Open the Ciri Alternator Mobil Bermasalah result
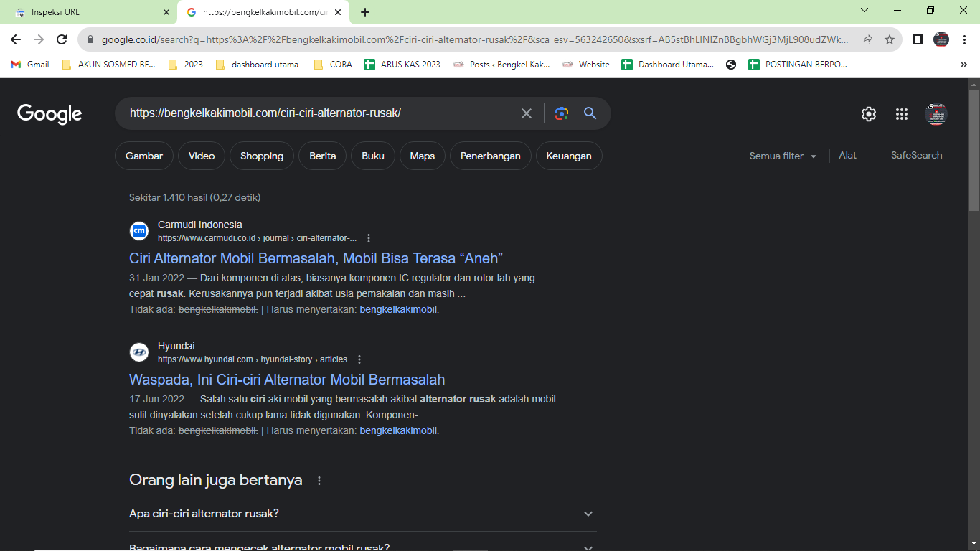980x551 pixels. coord(316,258)
